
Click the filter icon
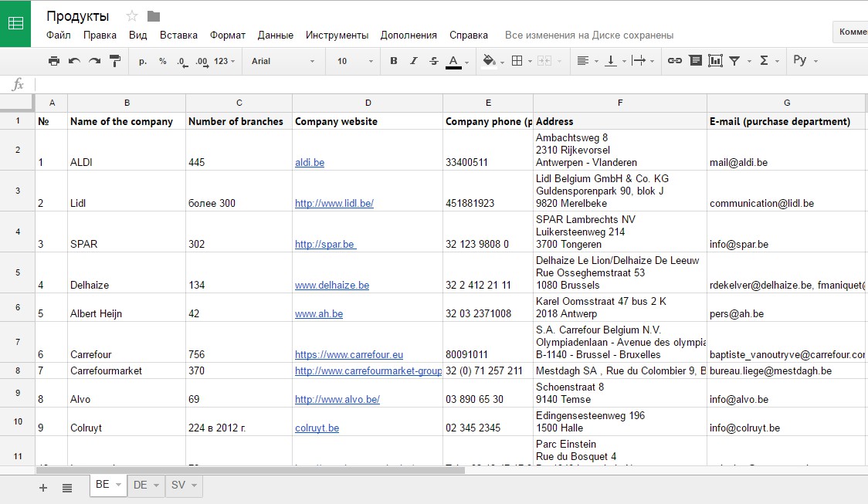click(x=734, y=61)
